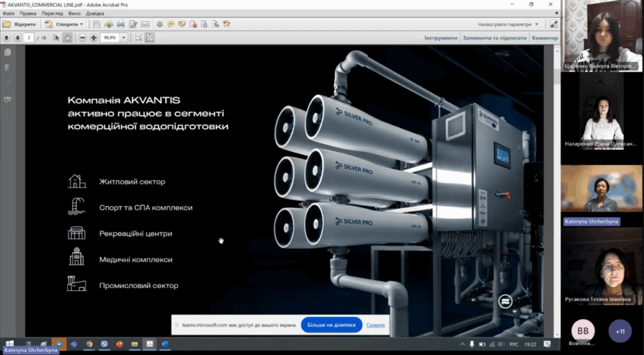Zoom out with the minus button
This screenshot has height=355, width=644.
click(83, 38)
